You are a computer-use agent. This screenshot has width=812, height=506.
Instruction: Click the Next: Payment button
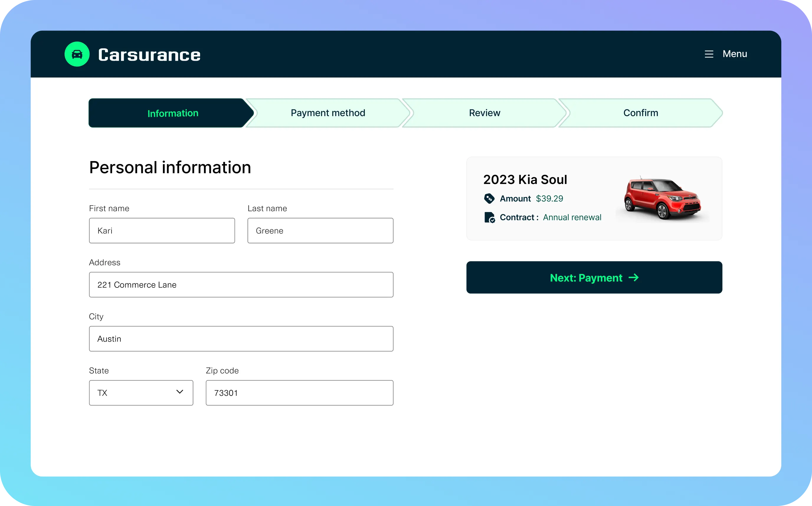[x=594, y=277]
